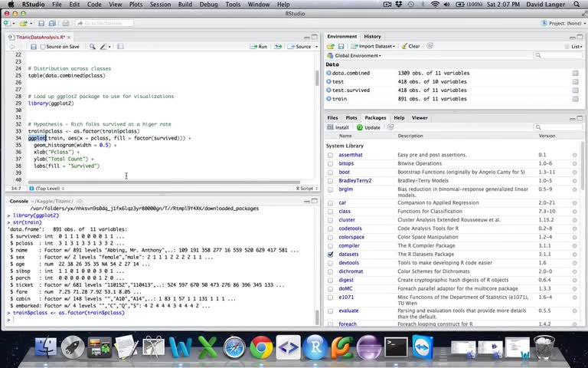Open the List view dropdown

pyautogui.click(x=573, y=47)
